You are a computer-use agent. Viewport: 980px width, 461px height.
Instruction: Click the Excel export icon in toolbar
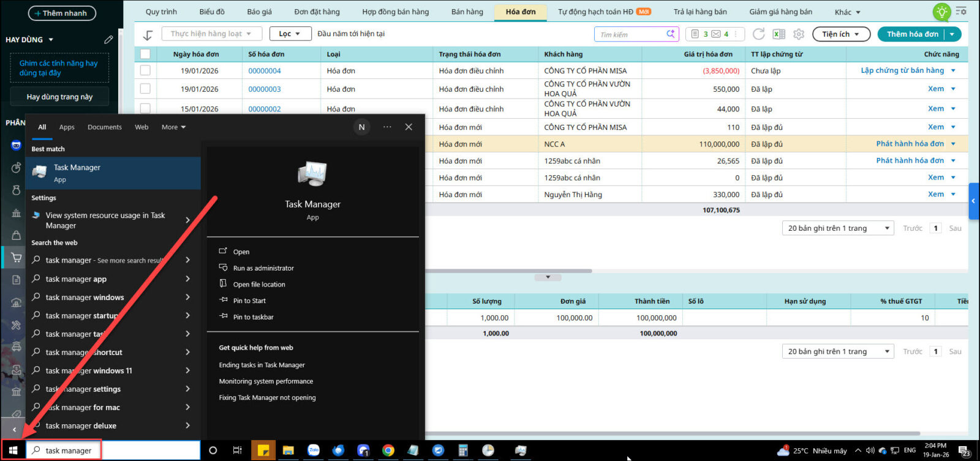click(778, 34)
